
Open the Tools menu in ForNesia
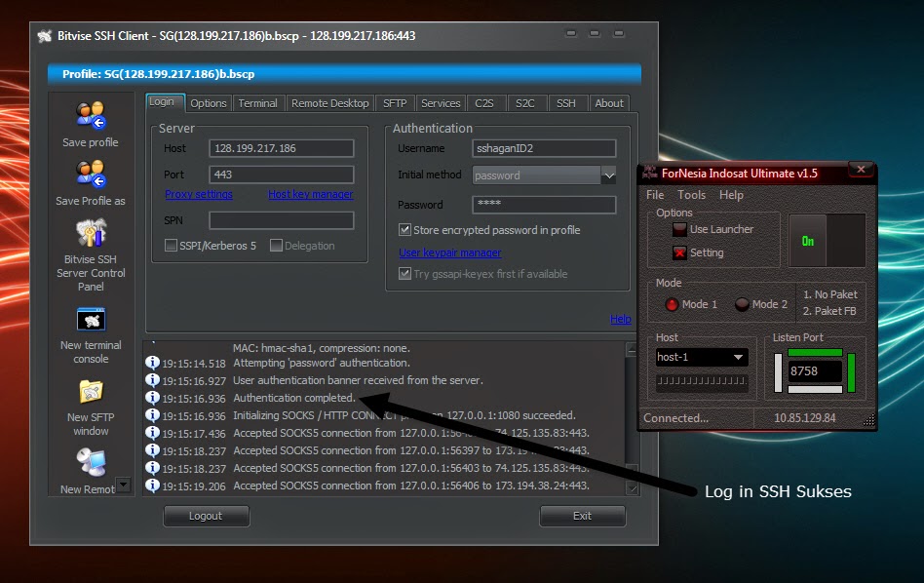pyautogui.click(x=691, y=195)
